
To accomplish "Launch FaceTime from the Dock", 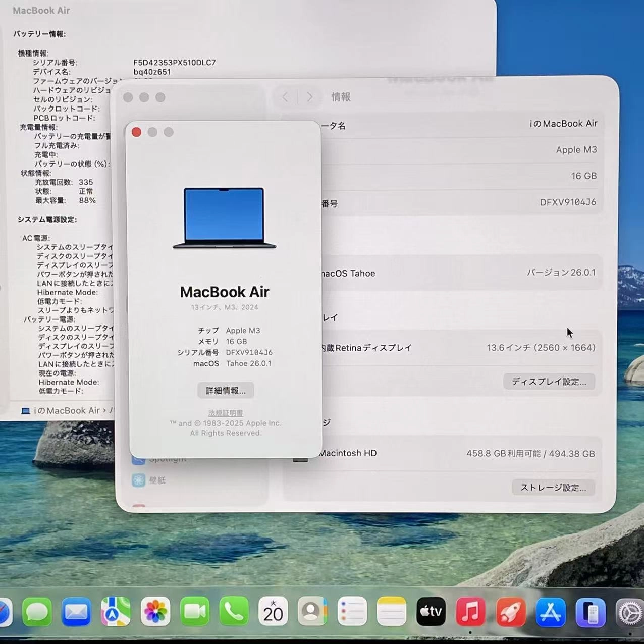I will click(195, 612).
